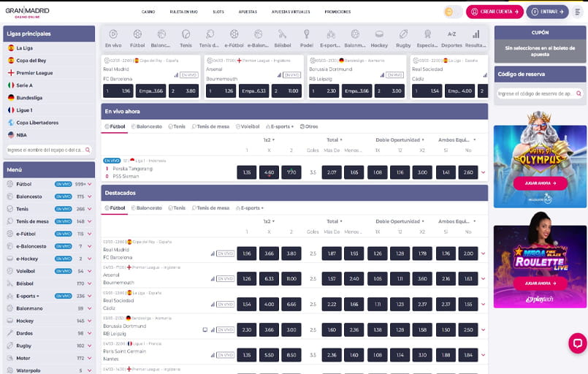Screen dimensions: 588x374
Task: Open the hamburger menu icon in header
Action: click(578, 12)
